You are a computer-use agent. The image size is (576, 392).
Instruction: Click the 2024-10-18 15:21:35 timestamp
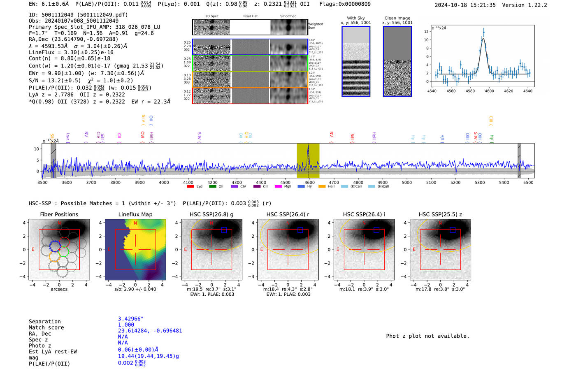(465, 5)
